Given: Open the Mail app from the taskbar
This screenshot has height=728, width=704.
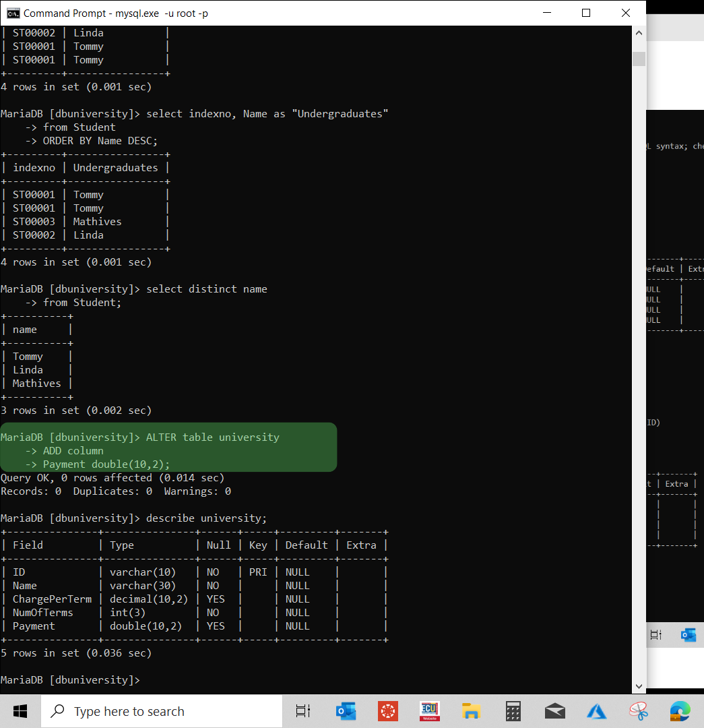Looking at the screenshot, I should [x=554, y=710].
